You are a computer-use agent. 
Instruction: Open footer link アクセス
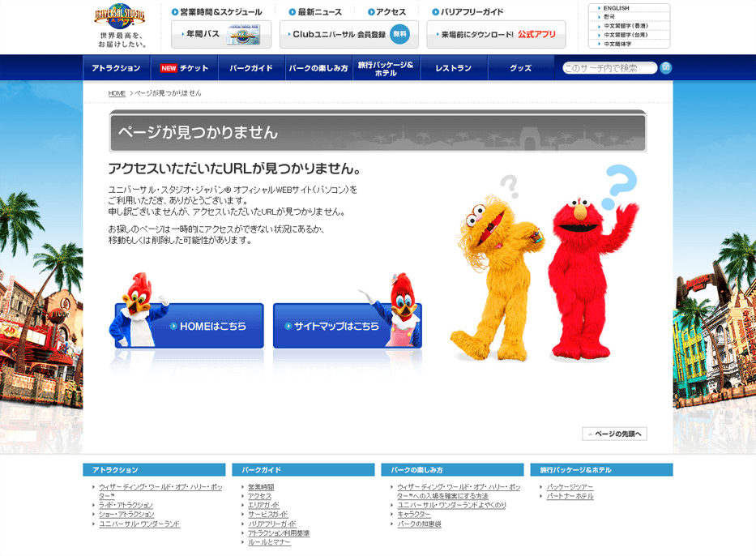pyautogui.click(x=259, y=496)
